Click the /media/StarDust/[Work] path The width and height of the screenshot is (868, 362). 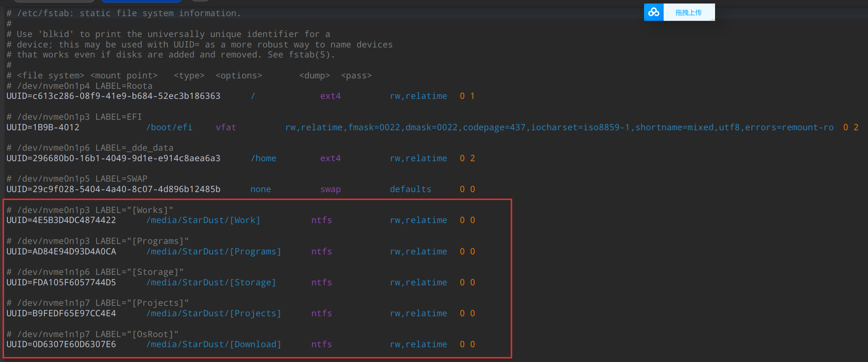point(203,220)
